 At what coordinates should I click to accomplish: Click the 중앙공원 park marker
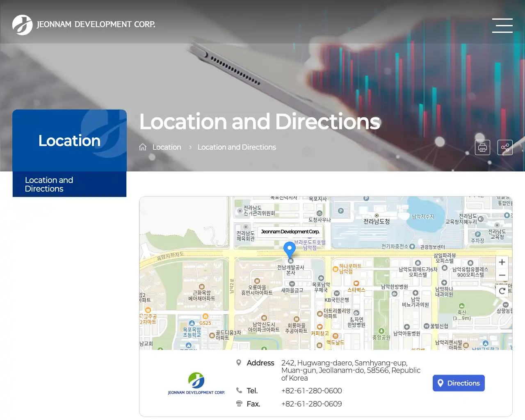pyautogui.click(x=381, y=331)
